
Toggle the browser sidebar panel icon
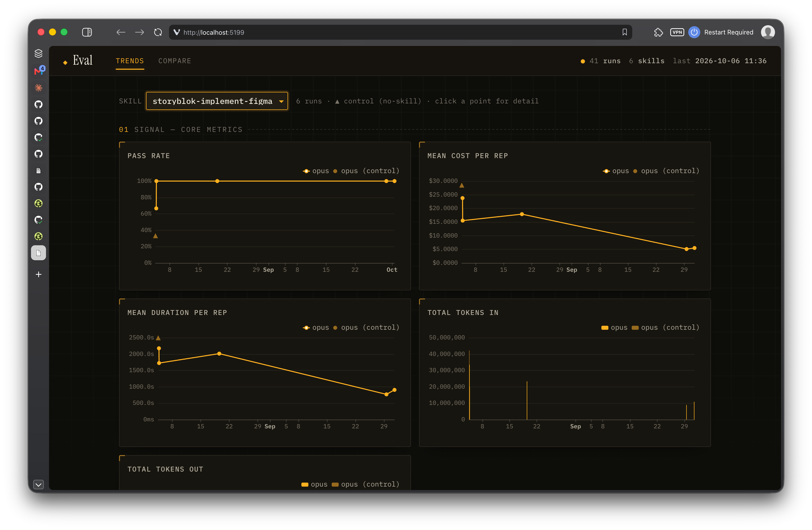(87, 32)
